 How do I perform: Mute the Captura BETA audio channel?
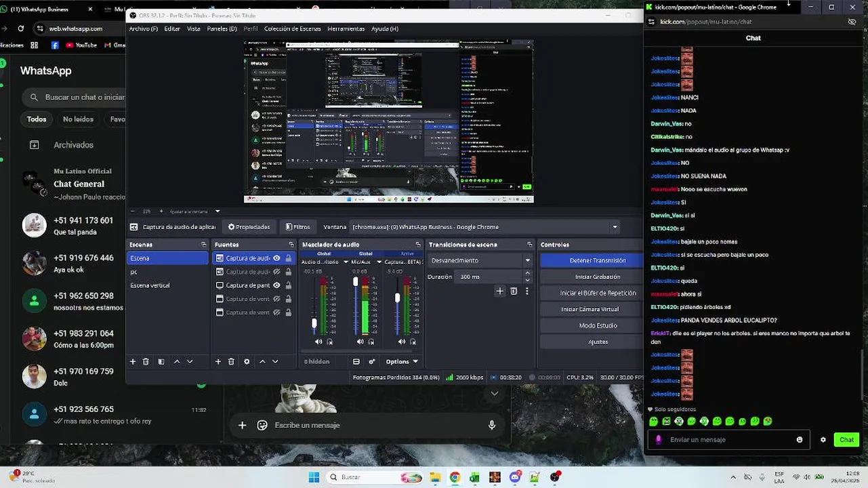click(x=401, y=342)
